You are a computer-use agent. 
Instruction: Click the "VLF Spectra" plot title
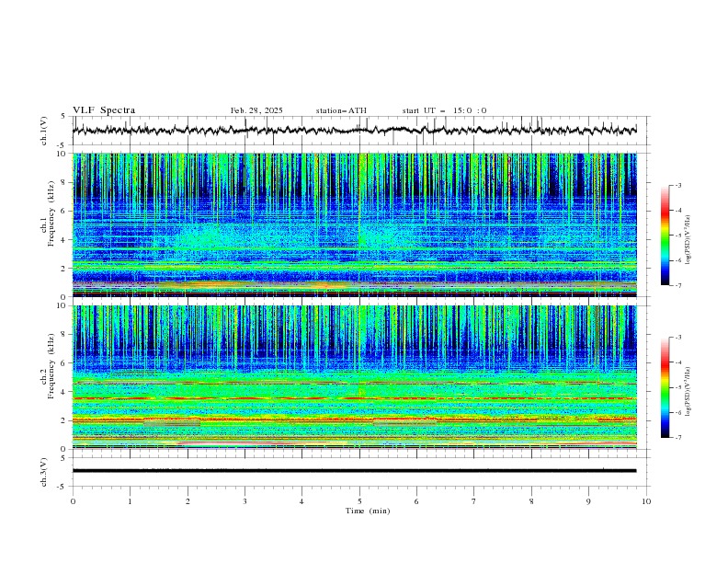click(104, 110)
